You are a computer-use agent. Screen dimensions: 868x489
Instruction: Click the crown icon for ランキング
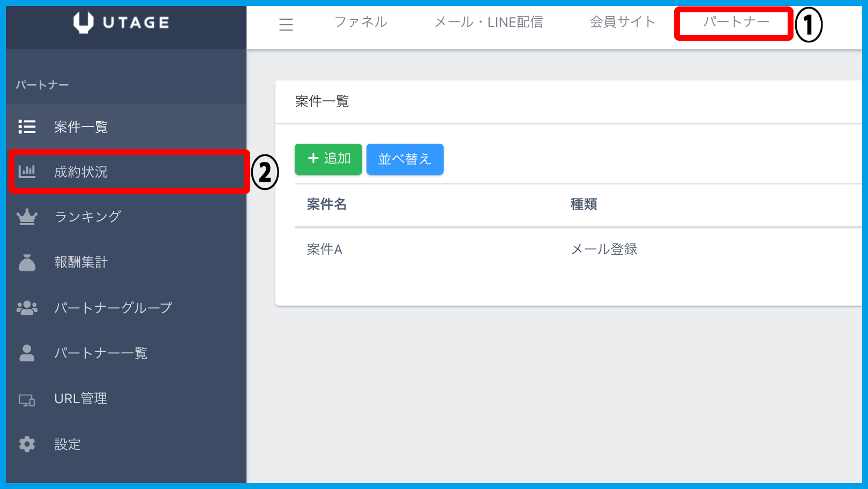(27, 217)
